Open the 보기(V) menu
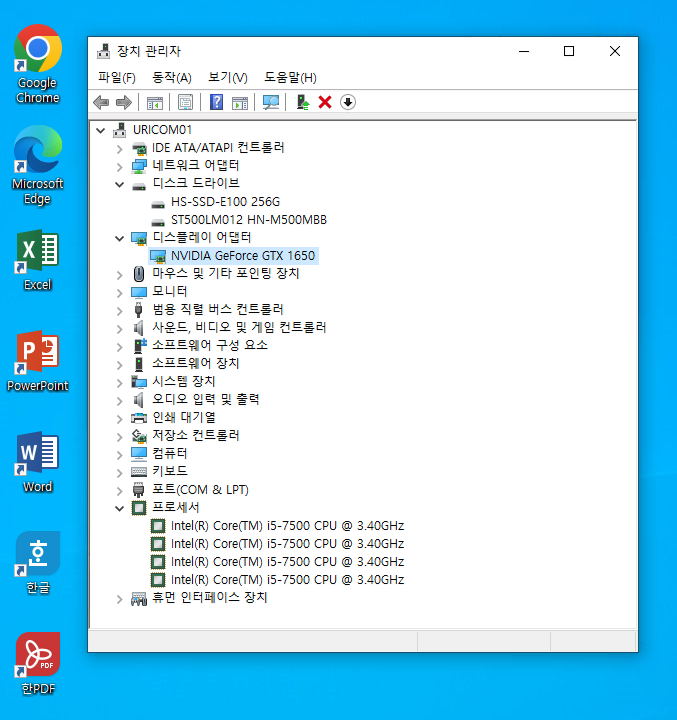 coord(227,78)
